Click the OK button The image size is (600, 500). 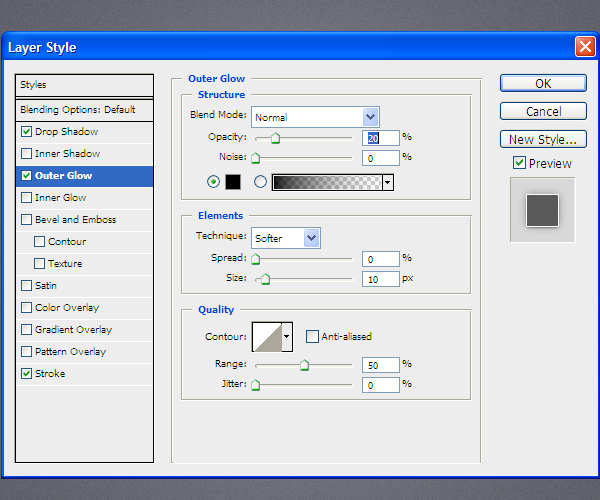(x=543, y=83)
